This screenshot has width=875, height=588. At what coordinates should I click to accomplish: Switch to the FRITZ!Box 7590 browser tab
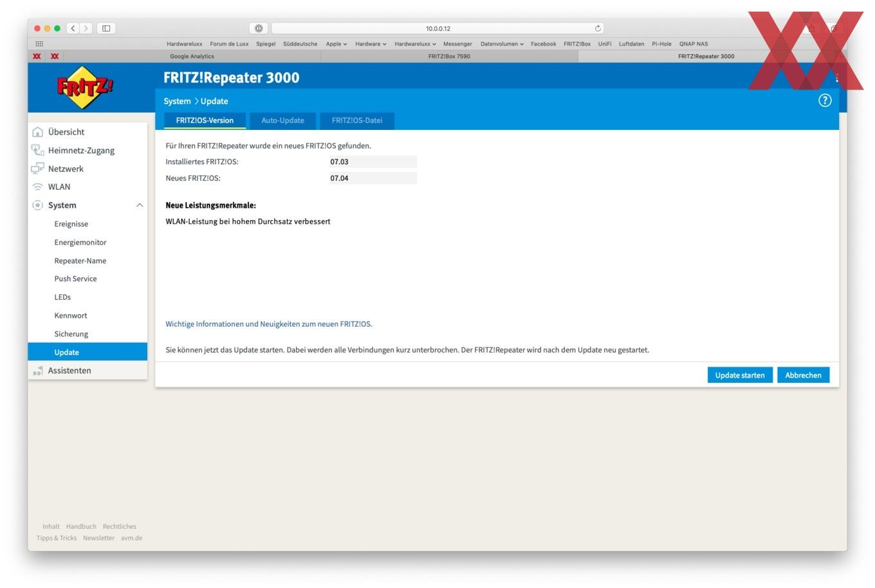click(449, 56)
